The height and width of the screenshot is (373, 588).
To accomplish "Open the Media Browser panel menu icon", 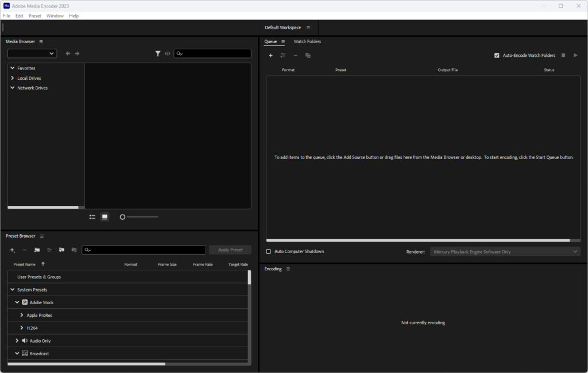I will pyautogui.click(x=41, y=42).
